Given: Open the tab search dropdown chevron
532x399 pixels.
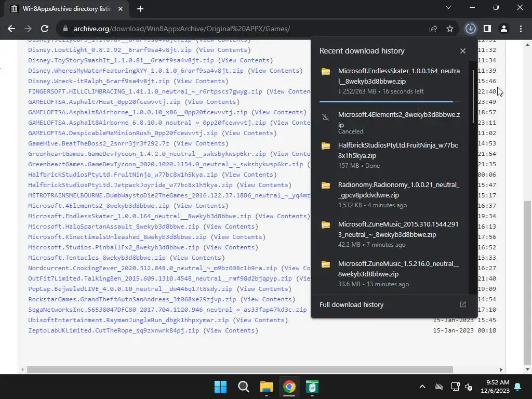Looking at the screenshot, I should 448,7.
